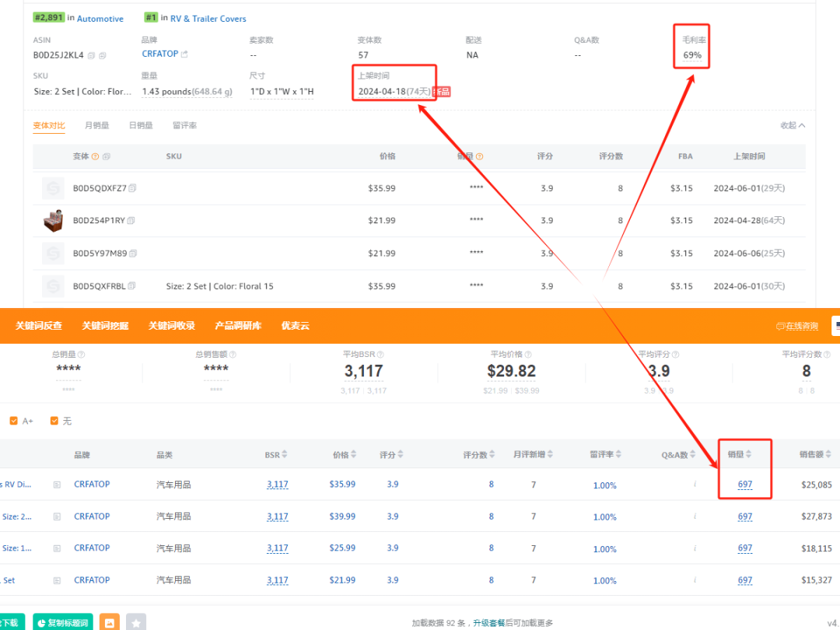Click help icon on 销量 column in variants table

(x=479, y=156)
